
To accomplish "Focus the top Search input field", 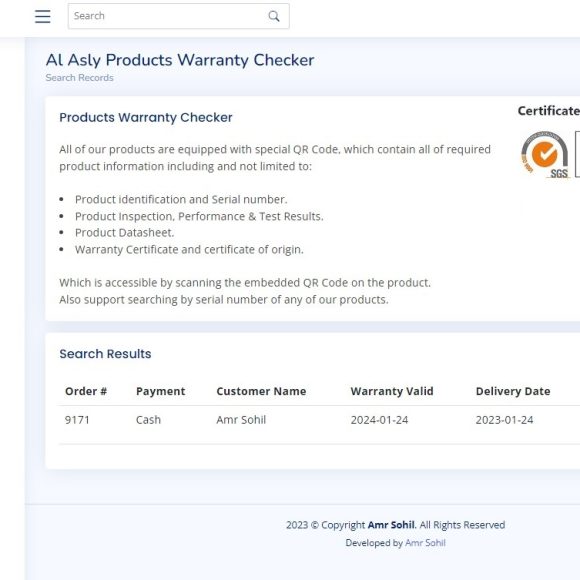I will pos(179,16).
